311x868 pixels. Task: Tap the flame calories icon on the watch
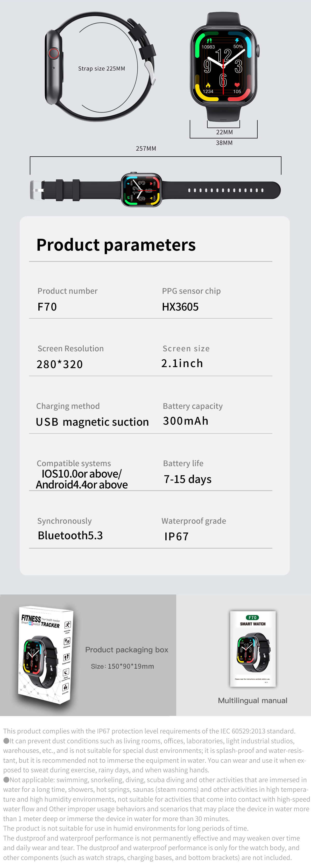pos(208,85)
